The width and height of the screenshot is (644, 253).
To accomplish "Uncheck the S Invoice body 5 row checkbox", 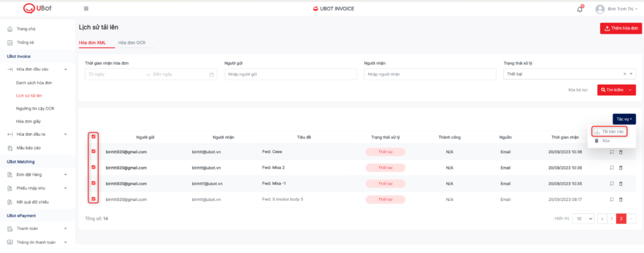I will pos(94,199).
